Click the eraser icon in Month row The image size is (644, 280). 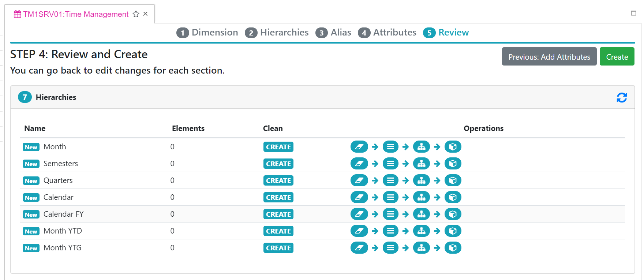[x=359, y=147]
